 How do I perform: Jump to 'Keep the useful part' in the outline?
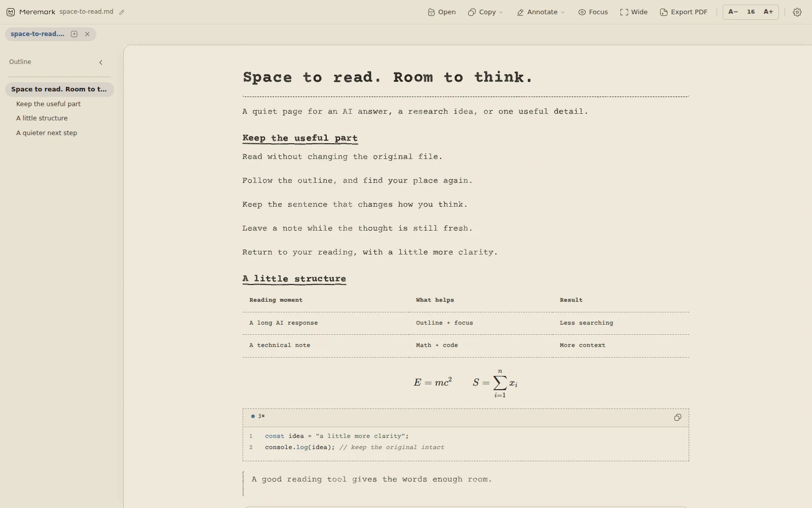48,104
